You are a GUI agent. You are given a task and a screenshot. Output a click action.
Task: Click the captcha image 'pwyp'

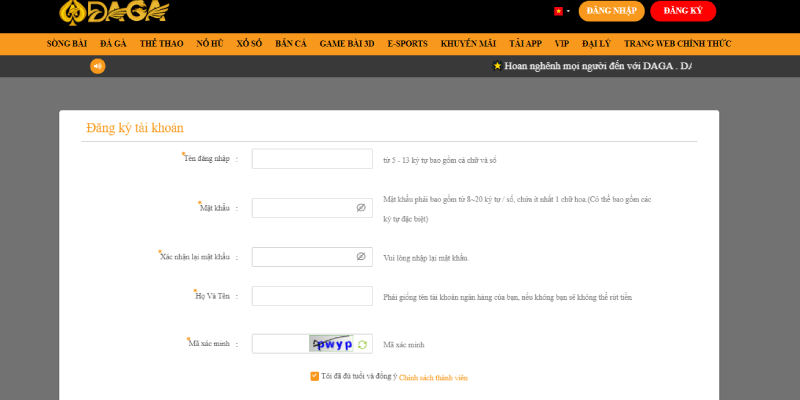(x=331, y=344)
